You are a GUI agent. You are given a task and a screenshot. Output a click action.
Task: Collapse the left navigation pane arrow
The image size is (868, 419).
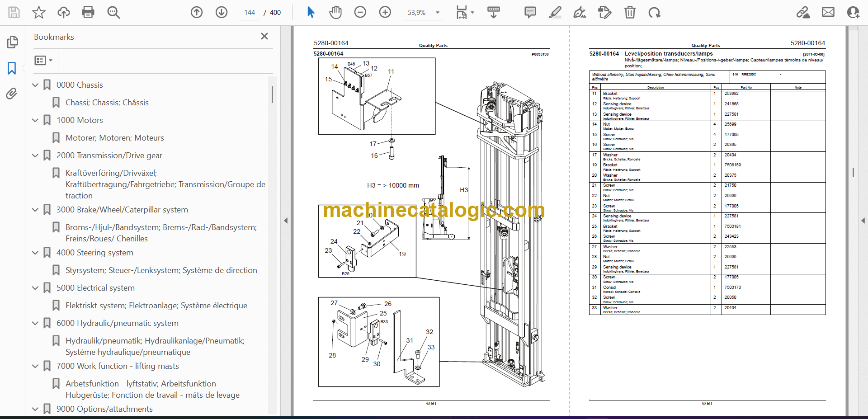(x=286, y=221)
